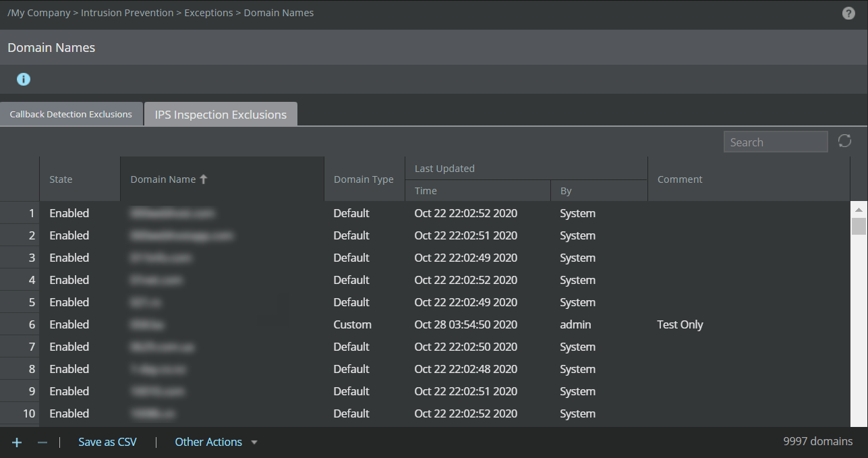Image resolution: width=868 pixels, height=458 pixels.
Task: Click 'Enabled' state in row 3
Action: [x=69, y=258]
